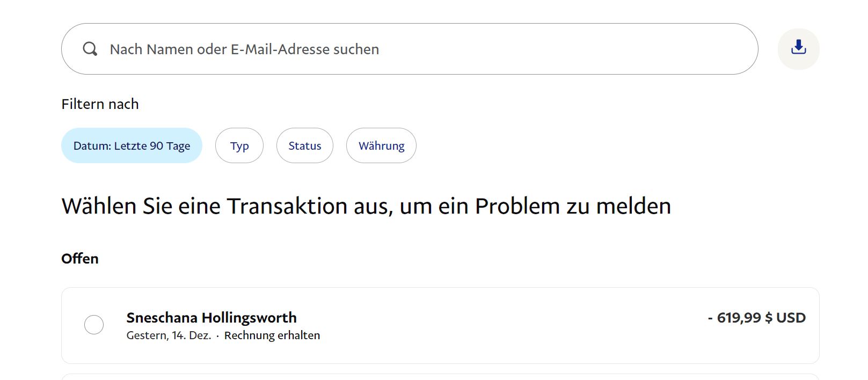
Task: Click the partially visible card below Sneschana's
Action: pos(440,377)
